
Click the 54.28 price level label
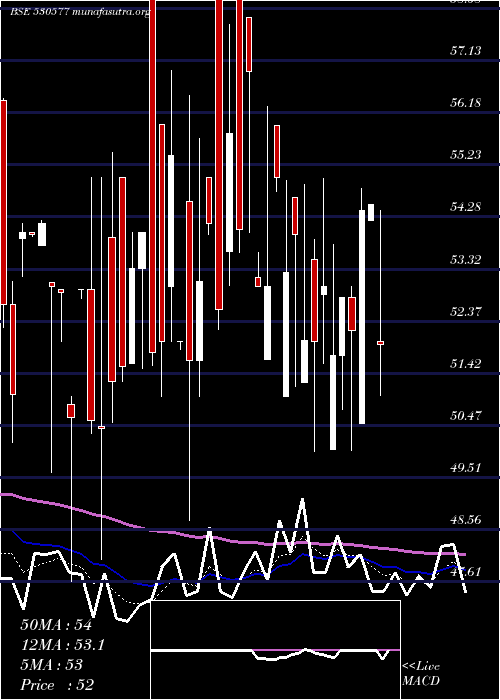[x=466, y=207]
